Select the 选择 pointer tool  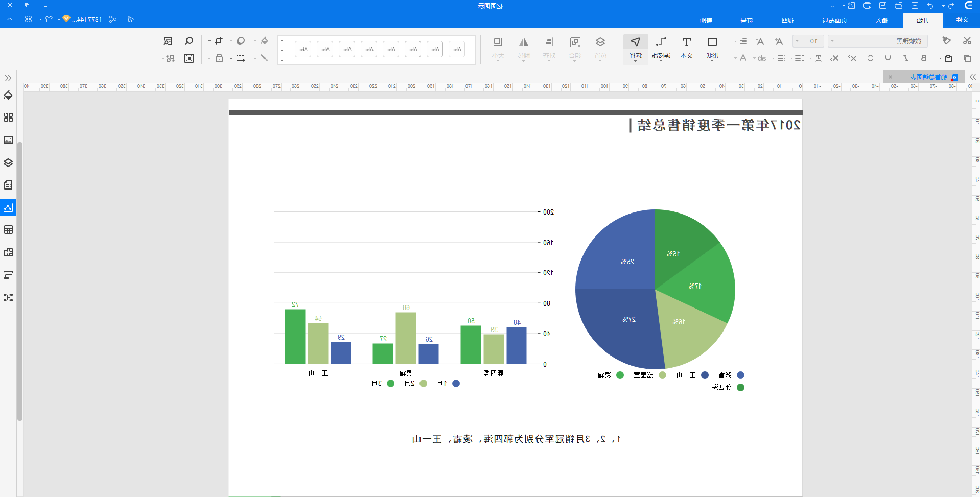click(636, 49)
